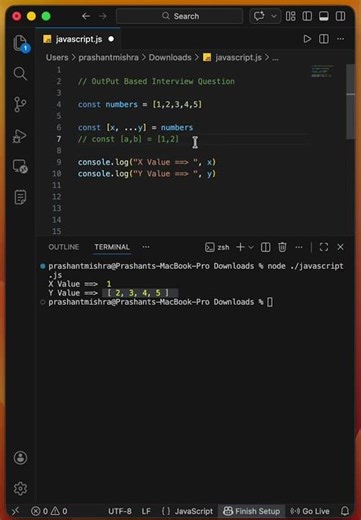Run the javascript.js file
The height and width of the screenshot is (520, 361).
click(x=307, y=39)
